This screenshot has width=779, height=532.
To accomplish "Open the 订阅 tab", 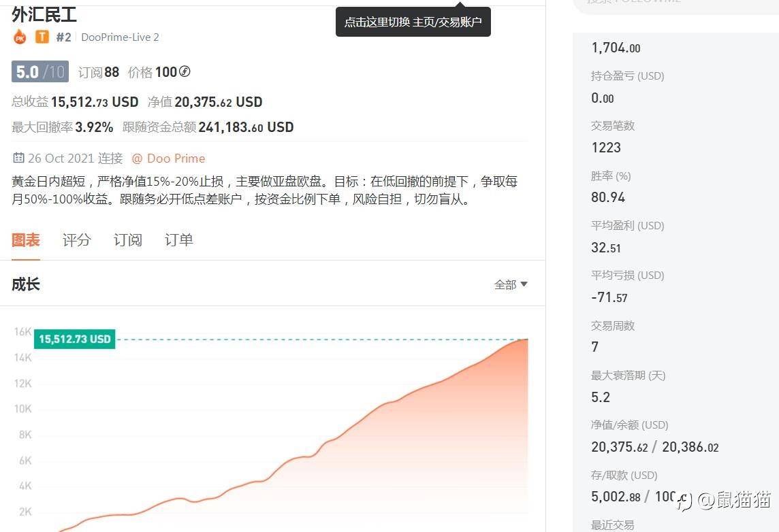I will (x=127, y=240).
